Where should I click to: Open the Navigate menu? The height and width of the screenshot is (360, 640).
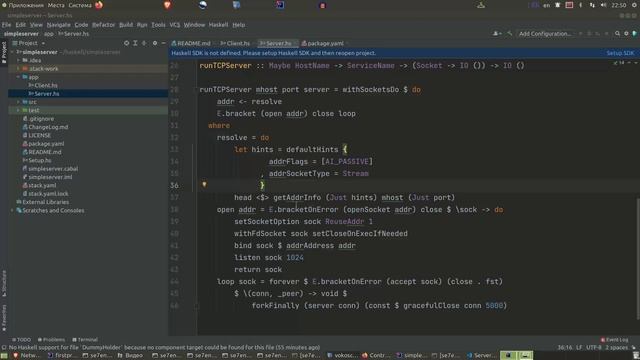pyautogui.click(x=58, y=24)
